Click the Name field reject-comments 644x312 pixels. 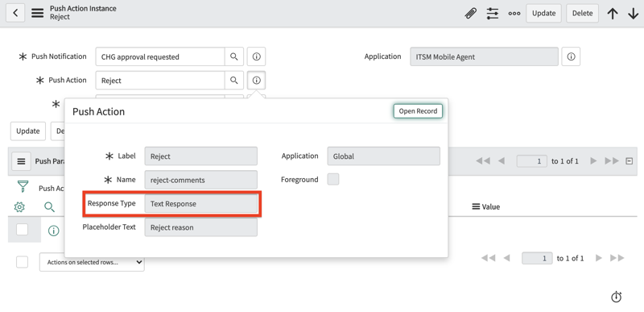point(200,180)
